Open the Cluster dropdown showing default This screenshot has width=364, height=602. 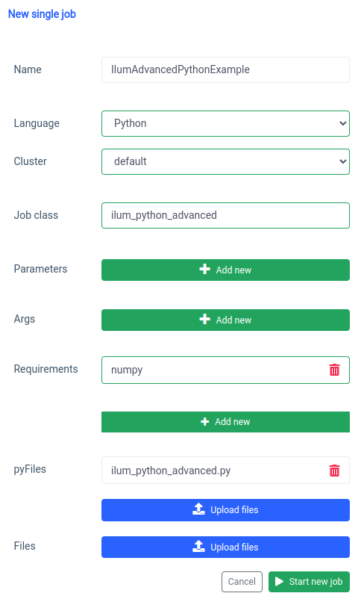[x=225, y=161]
